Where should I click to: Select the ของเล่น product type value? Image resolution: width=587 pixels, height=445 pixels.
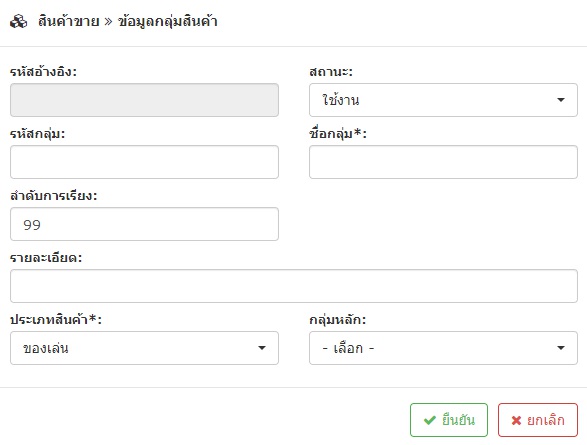(46, 348)
